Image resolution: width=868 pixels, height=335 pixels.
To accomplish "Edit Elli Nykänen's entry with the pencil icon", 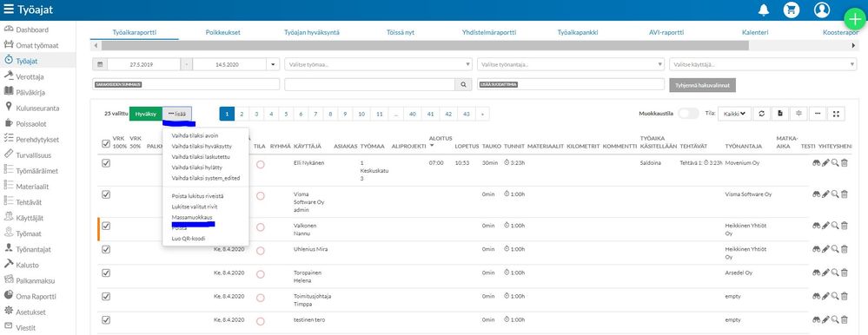I will pyautogui.click(x=825, y=163).
